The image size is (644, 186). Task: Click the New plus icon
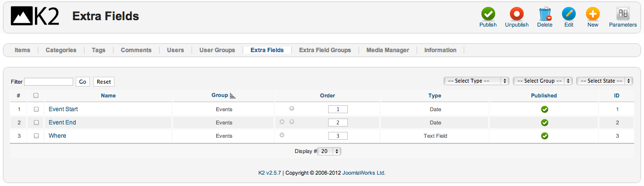[x=593, y=14]
